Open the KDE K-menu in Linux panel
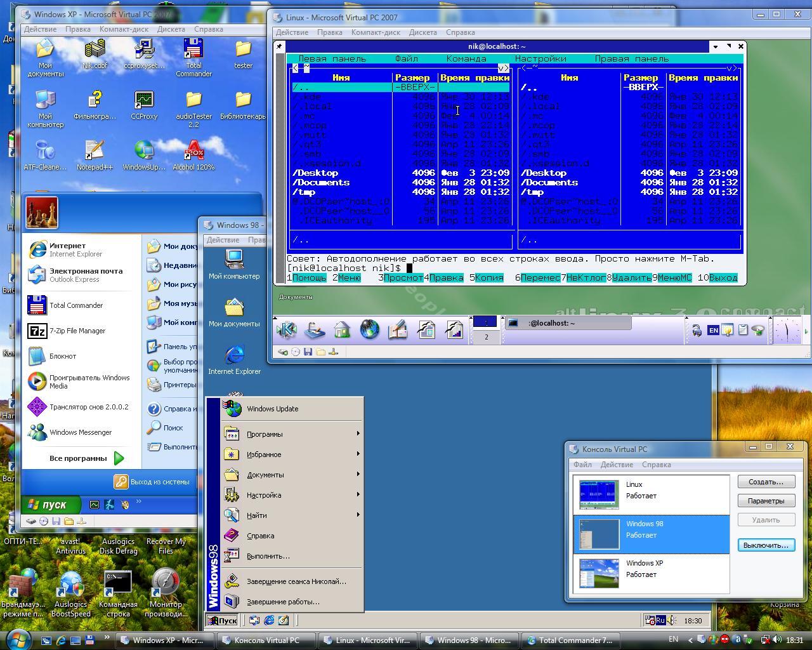 coord(286,329)
